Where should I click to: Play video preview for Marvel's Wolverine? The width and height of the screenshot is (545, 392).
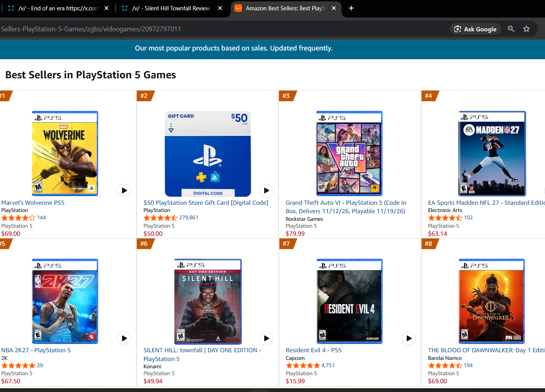[124, 190]
